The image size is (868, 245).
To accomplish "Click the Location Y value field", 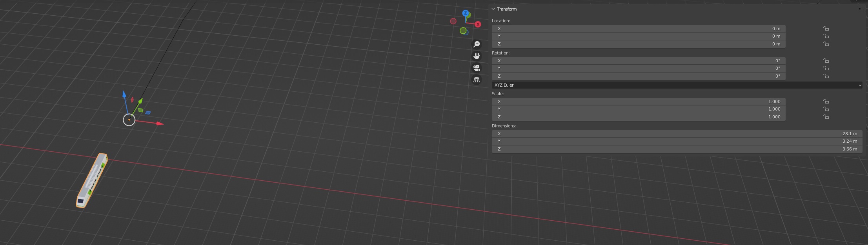I will [x=638, y=36].
